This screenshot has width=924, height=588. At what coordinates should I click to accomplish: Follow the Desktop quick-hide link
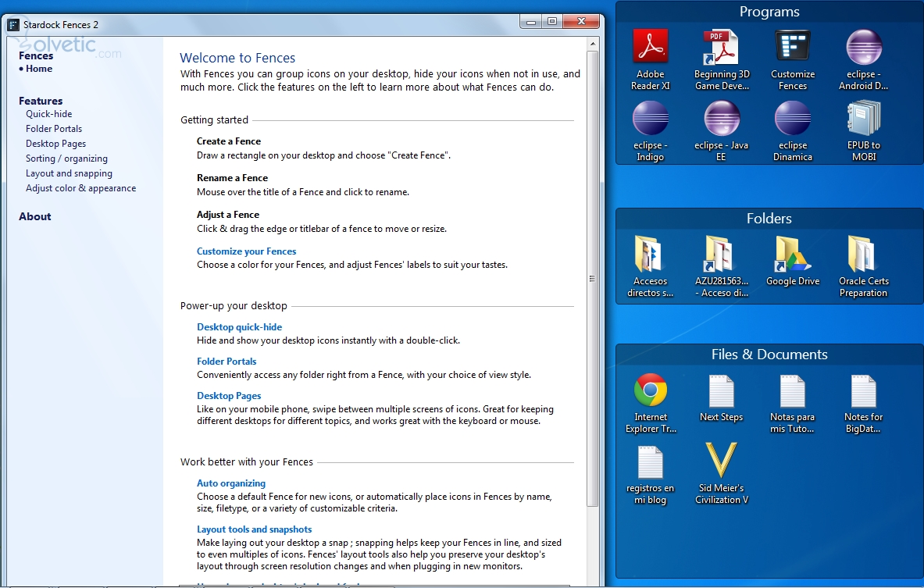coord(239,327)
